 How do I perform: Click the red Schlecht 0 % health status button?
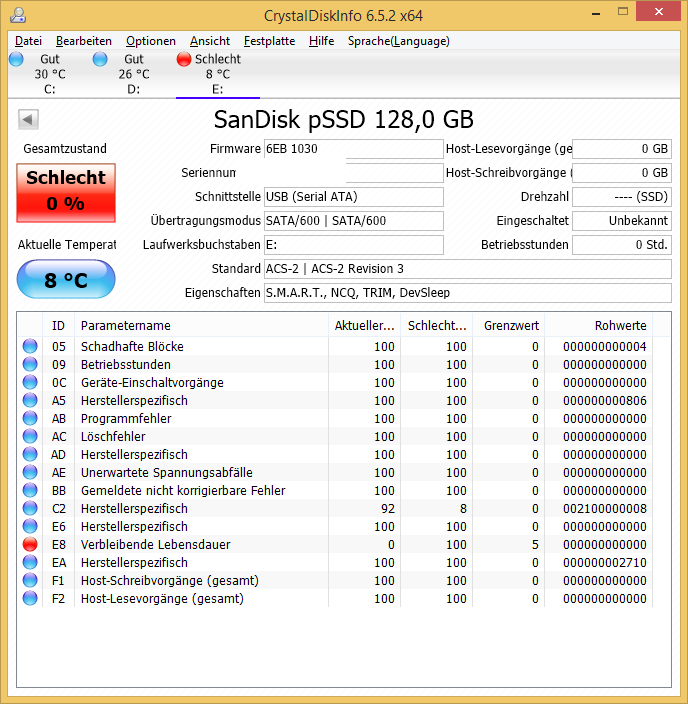[x=66, y=193]
